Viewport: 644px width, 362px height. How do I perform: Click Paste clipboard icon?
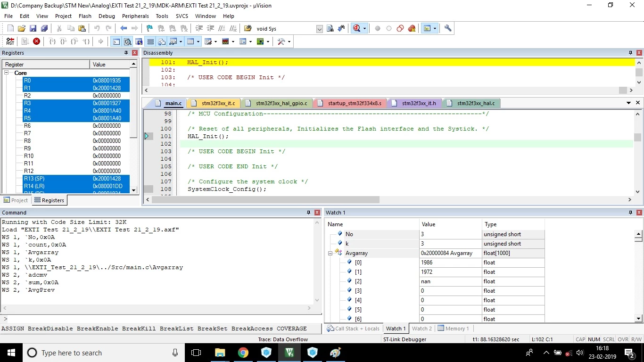[82, 28]
